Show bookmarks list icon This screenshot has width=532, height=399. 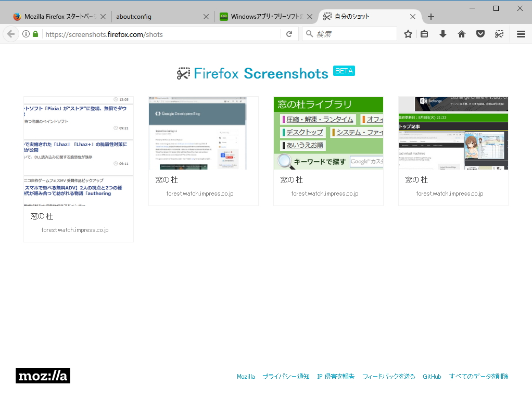pyautogui.click(x=424, y=34)
